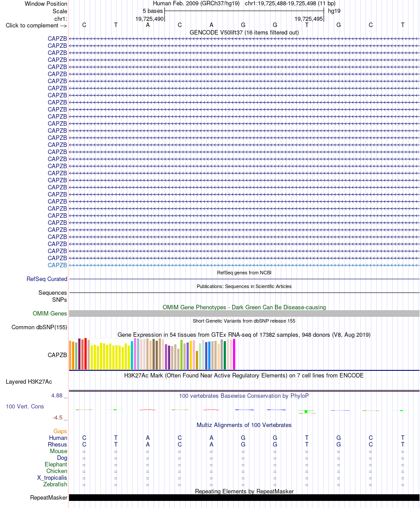Click the '5 bases' scale bar text
The height and width of the screenshot is (508, 420).
pyautogui.click(x=153, y=11)
